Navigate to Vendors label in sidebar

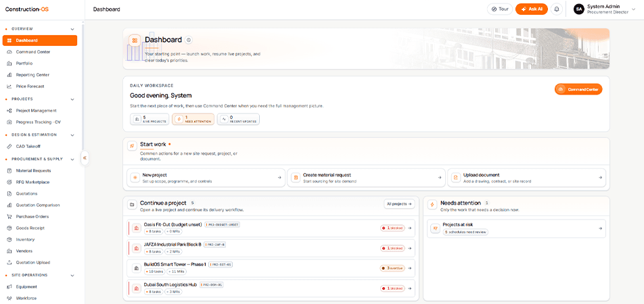[x=24, y=251]
